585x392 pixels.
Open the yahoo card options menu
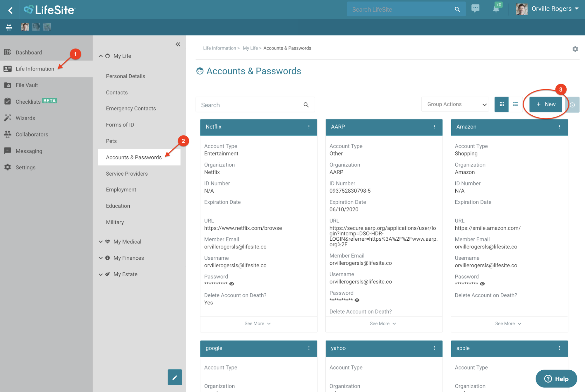(x=434, y=348)
